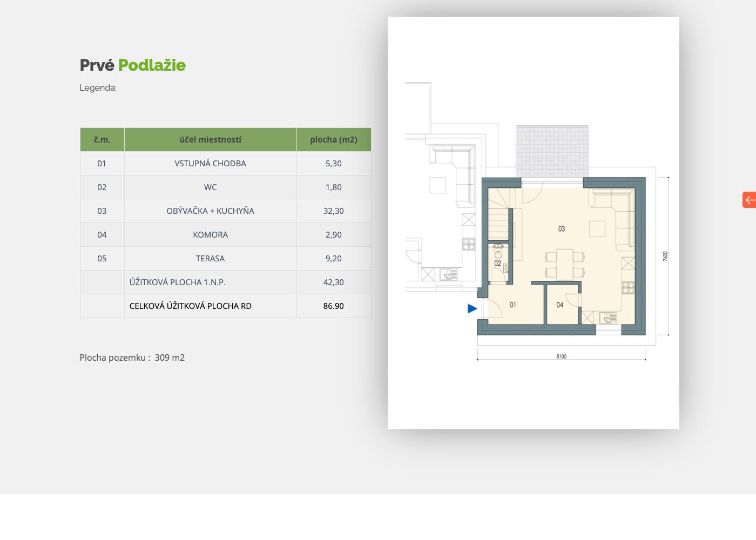
Task: Select room number '04' in the table
Action: 102,234
